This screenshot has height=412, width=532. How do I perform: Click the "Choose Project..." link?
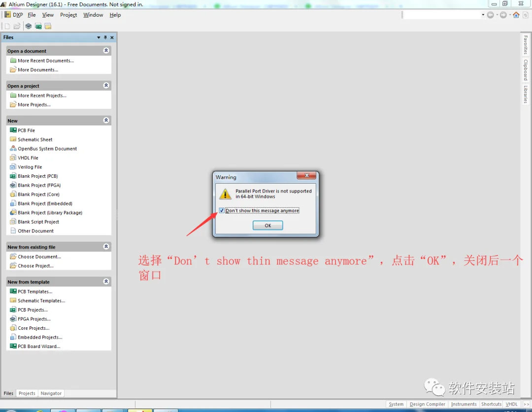click(x=35, y=266)
